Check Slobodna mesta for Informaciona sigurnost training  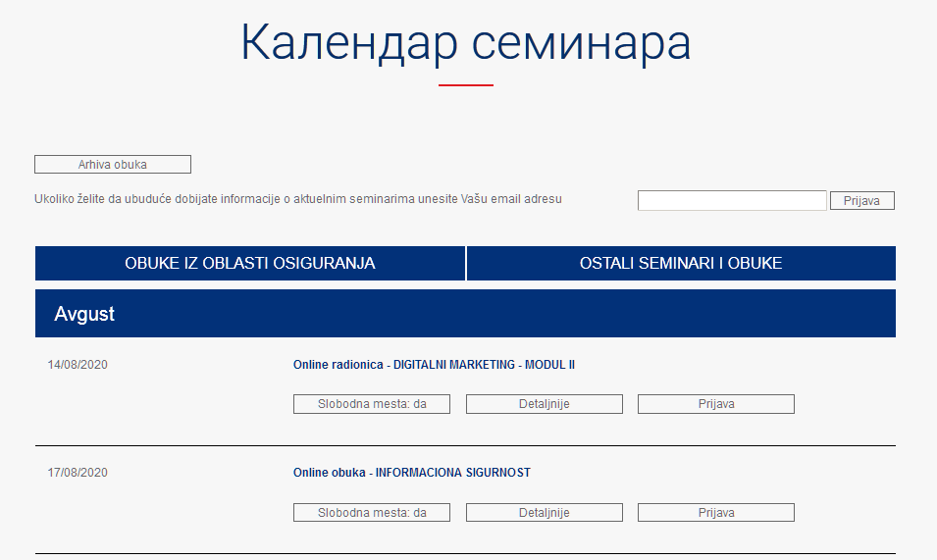(x=372, y=513)
